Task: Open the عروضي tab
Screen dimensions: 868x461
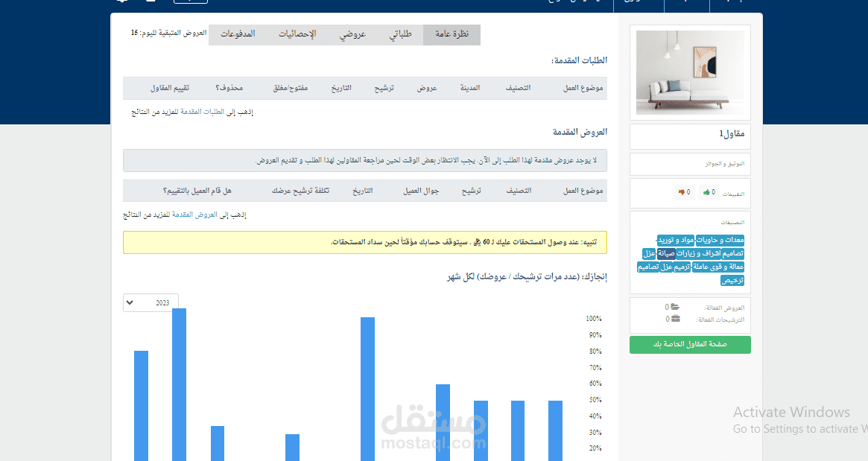Action: pyautogui.click(x=352, y=34)
